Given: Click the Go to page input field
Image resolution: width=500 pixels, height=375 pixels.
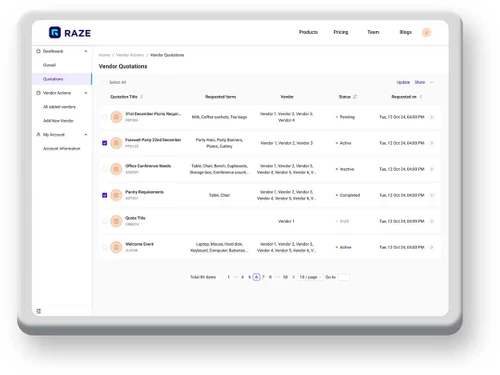Looking at the screenshot, I should tap(344, 277).
